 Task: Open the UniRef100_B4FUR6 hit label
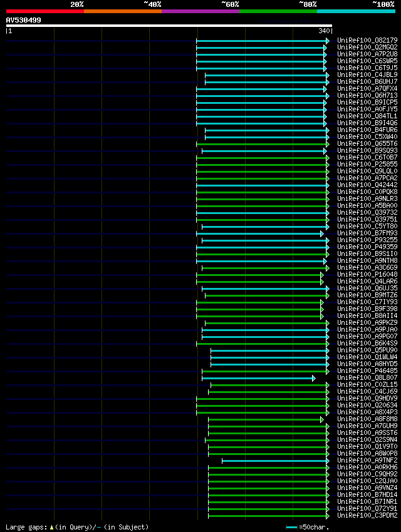tap(367, 130)
